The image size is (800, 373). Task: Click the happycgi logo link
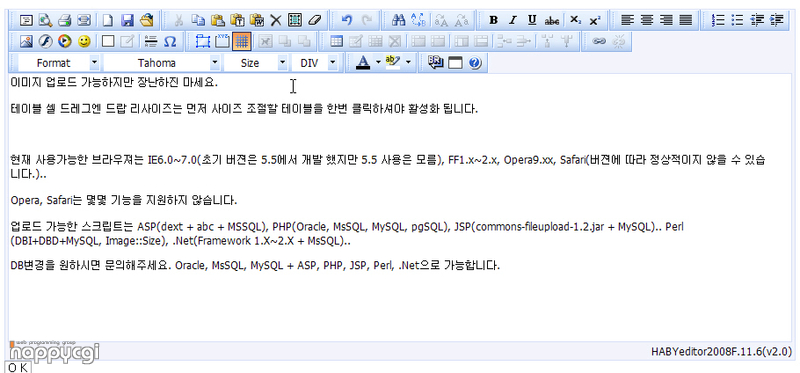(54, 351)
